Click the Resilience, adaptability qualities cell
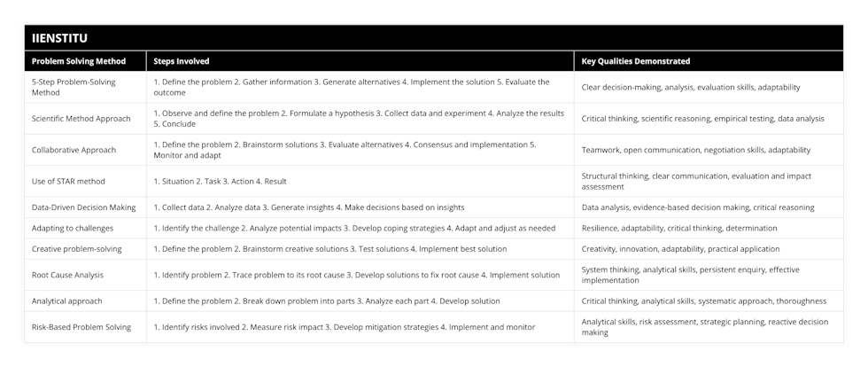The width and height of the screenshot is (868, 367). point(709,228)
